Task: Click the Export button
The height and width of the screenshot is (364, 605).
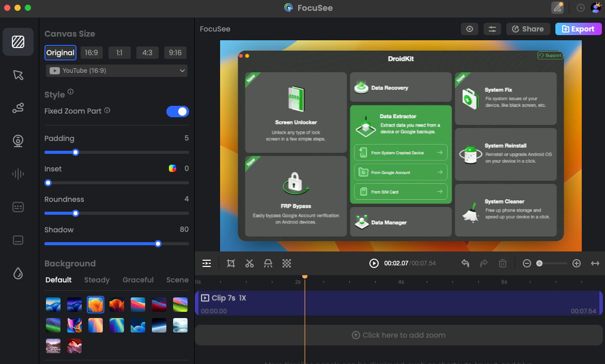Action: 578,29
